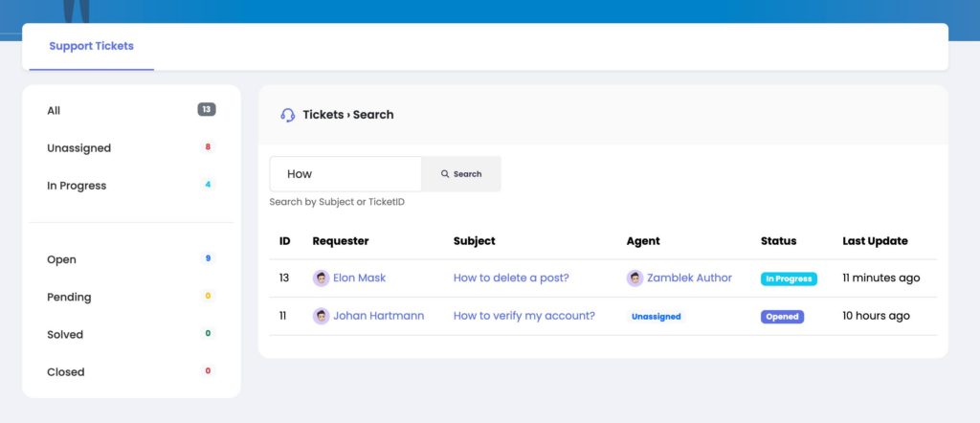Click the red Unassigned count badge
Viewport: 980px width, 423px height.
pyautogui.click(x=208, y=147)
